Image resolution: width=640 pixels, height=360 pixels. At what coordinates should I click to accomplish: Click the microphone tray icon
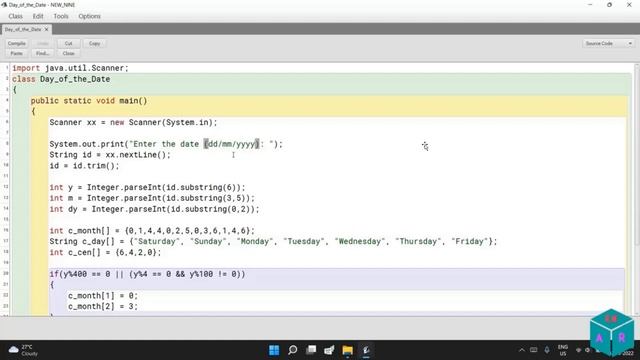[x=547, y=350]
